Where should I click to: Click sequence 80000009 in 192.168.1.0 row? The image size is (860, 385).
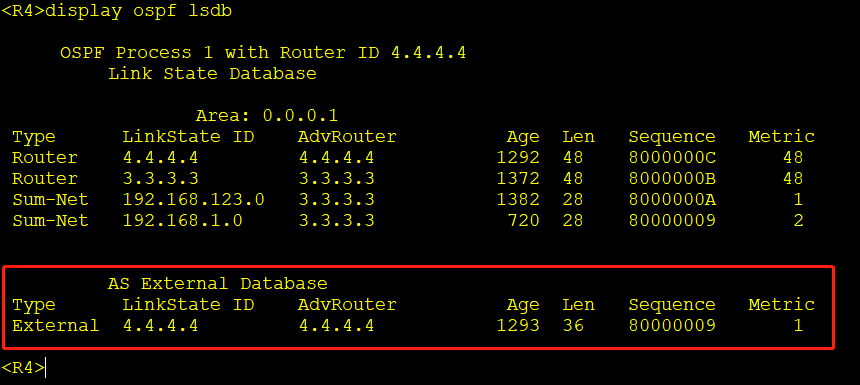coord(672,221)
